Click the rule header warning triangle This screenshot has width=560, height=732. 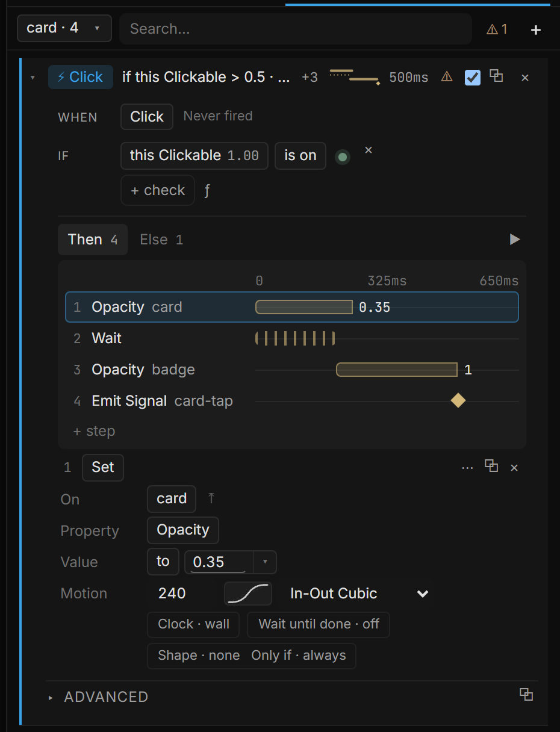[x=447, y=76]
